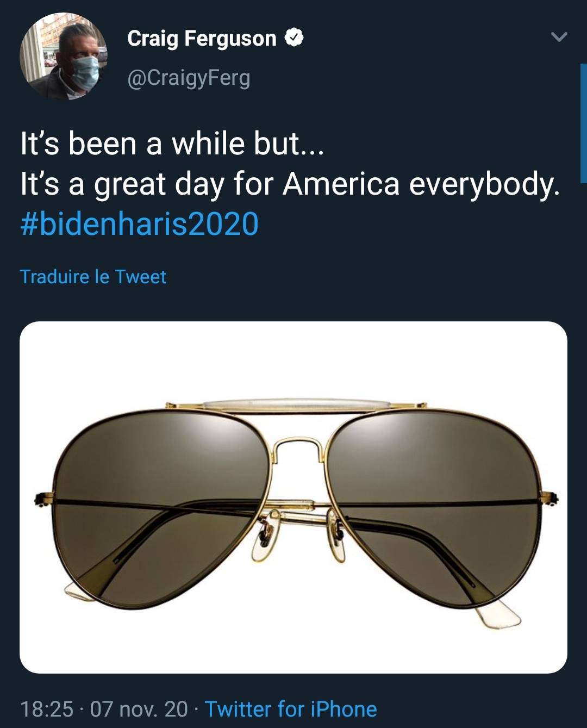
Task: Click the 07 nov. 20 date
Action: click(139, 709)
